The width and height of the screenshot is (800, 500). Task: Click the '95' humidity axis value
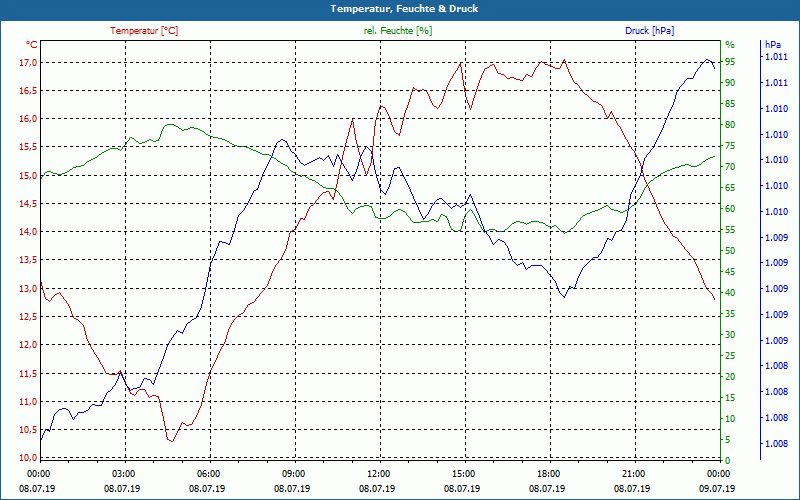tap(730, 62)
